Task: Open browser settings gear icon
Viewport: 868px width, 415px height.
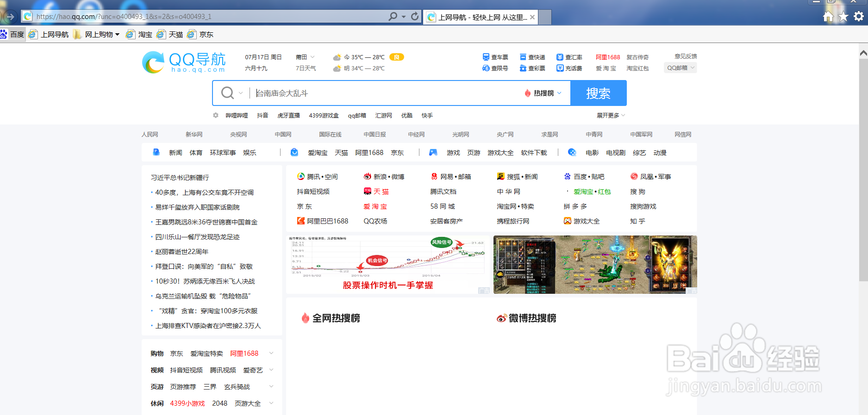Action: click(x=859, y=17)
